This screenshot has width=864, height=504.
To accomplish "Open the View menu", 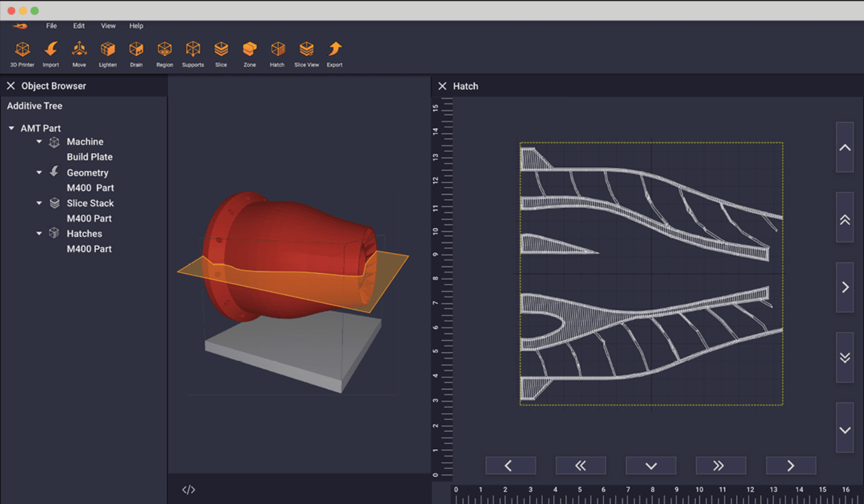I will (108, 26).
